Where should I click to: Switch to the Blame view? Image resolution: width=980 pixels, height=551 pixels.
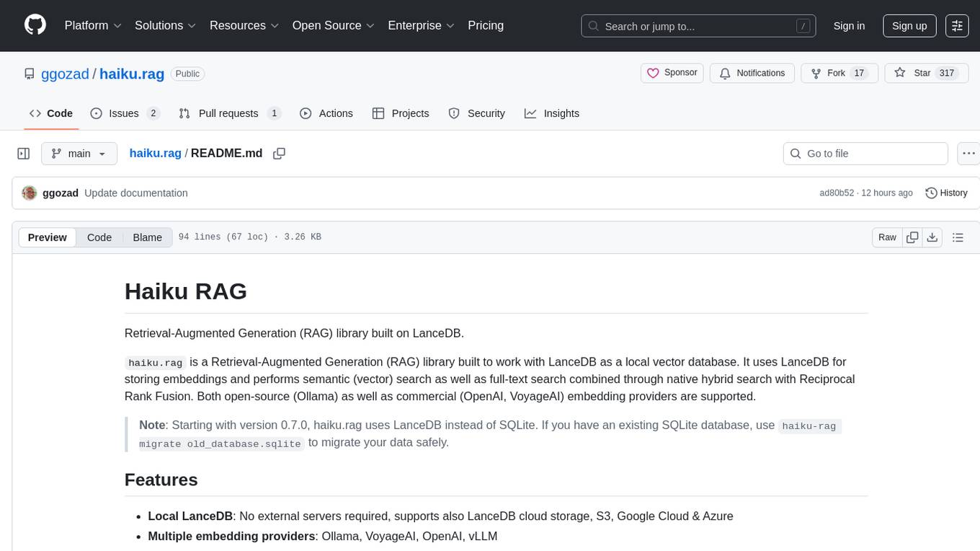pos(147,237)
